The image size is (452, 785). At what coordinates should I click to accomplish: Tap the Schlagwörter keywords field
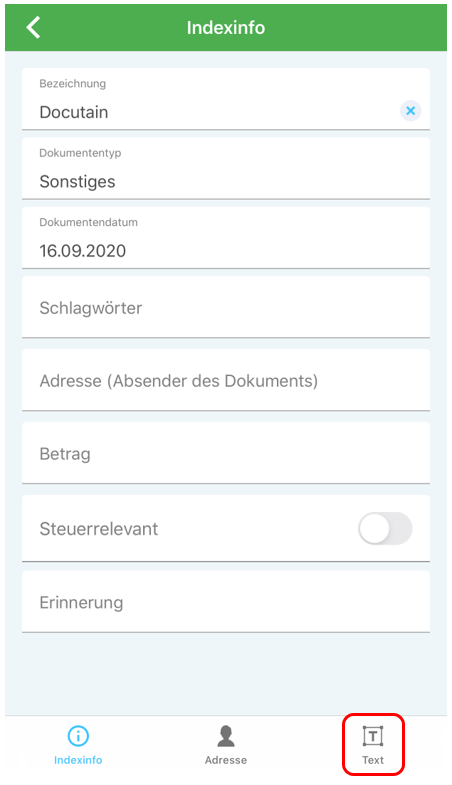tap(226, 307)
